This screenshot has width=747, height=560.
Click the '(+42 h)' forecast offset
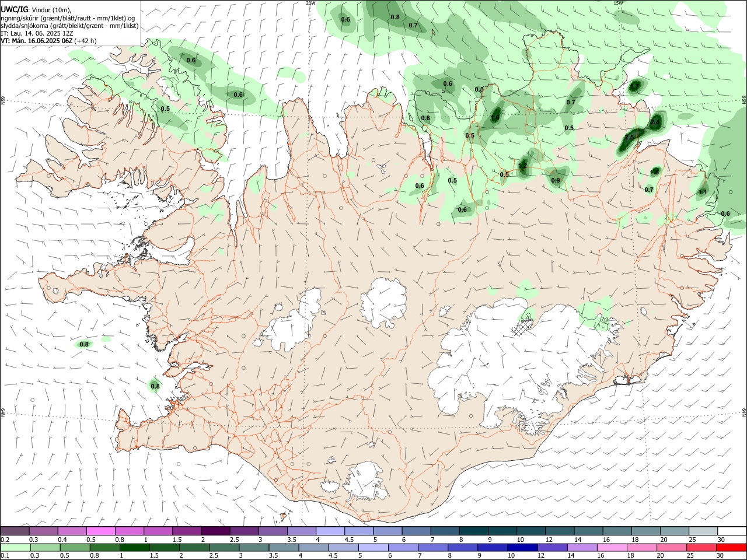85,41
